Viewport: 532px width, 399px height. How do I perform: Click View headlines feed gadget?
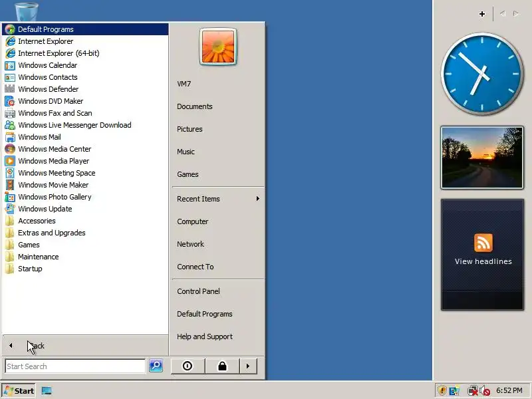point(483,255)
